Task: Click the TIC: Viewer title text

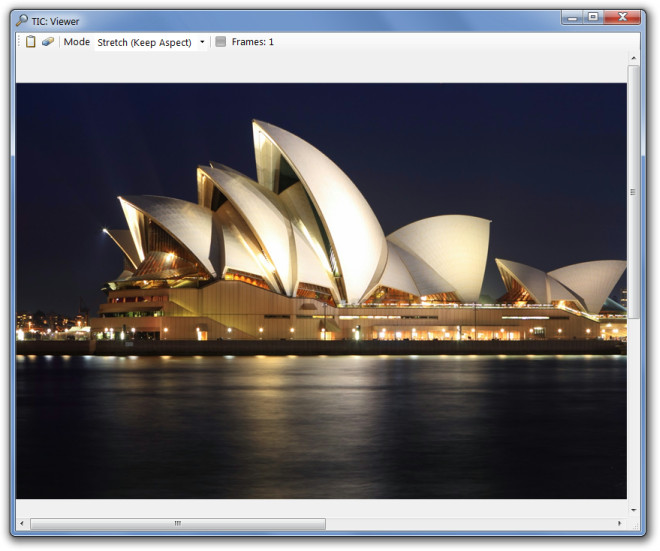Action: point(55,21)
